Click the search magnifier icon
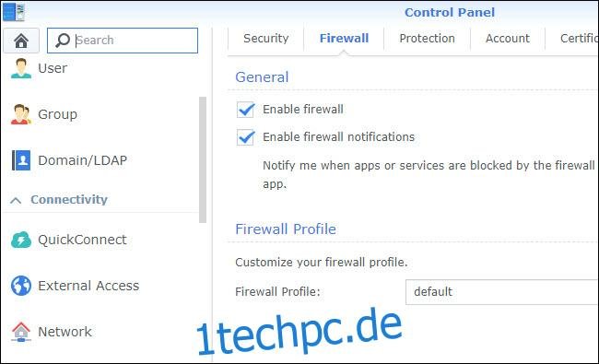Viewport: 599px width, 364px height. (x=63, y=41)
